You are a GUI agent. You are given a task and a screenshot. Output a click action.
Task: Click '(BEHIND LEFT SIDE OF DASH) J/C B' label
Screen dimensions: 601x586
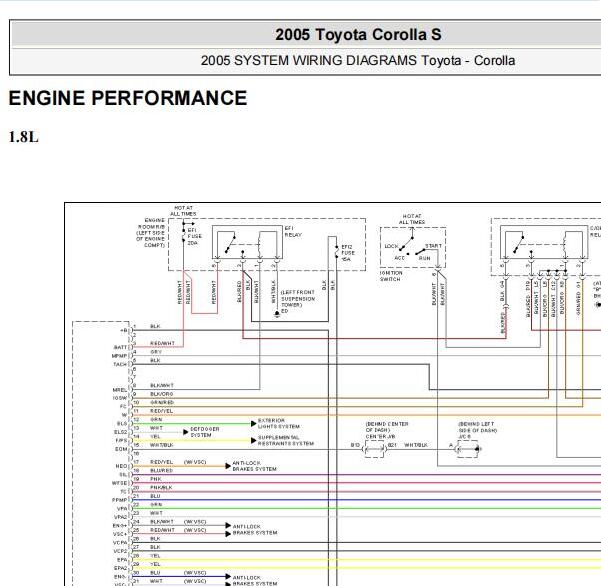[477, 430]
